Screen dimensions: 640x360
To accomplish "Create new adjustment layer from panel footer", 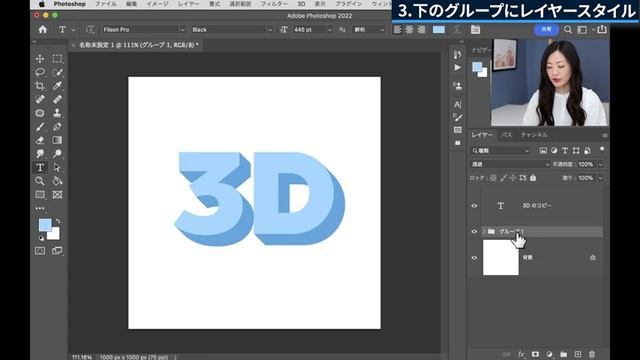I will click(x=549, y=354).
